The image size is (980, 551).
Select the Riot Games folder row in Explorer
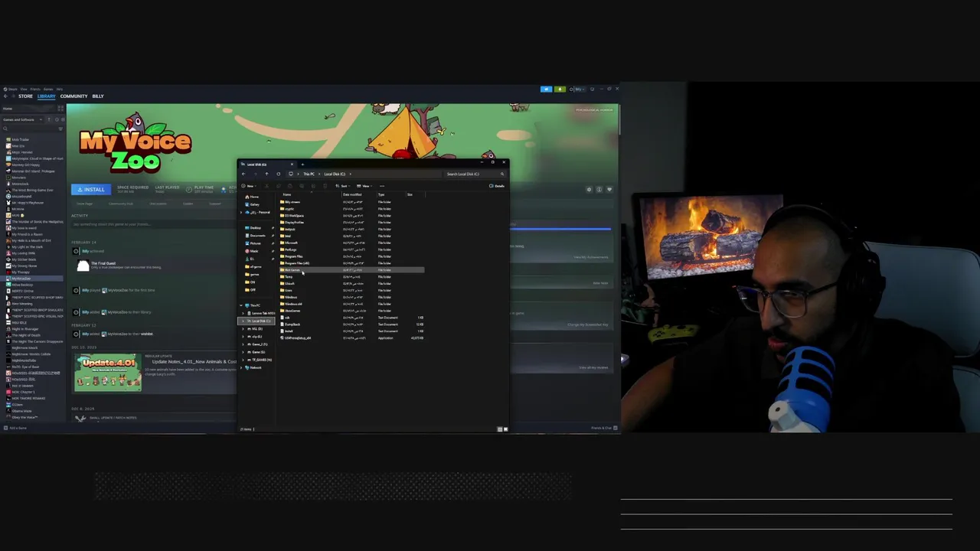(x=351, y=270)
